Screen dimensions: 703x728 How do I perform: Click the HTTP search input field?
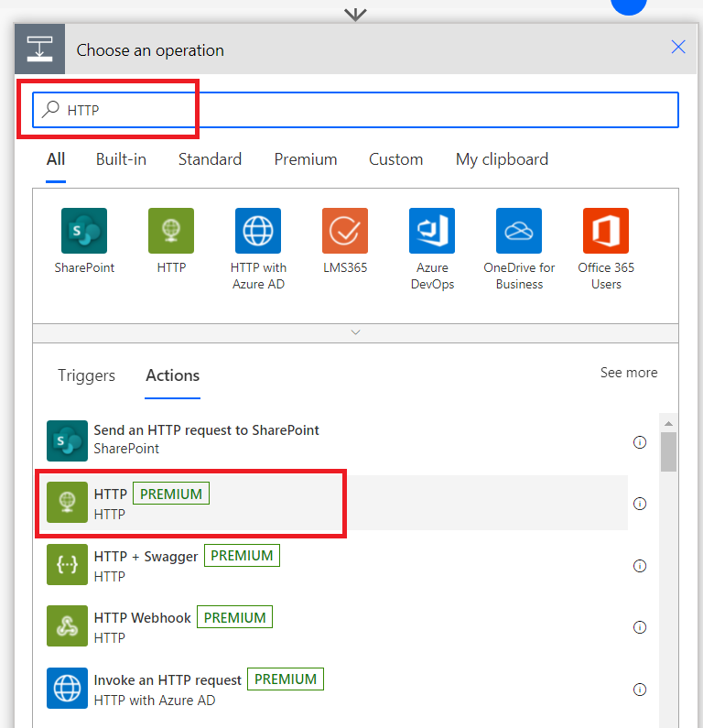pos(355,110)
